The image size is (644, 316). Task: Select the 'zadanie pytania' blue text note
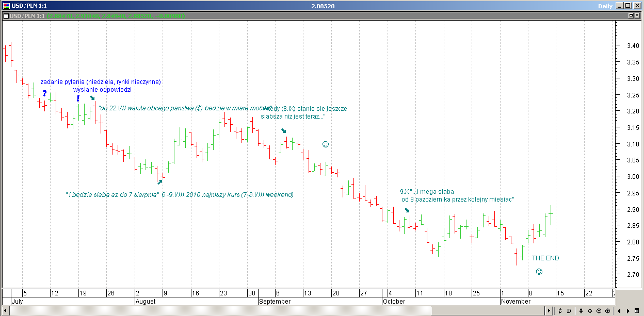(x=101, y=82)
